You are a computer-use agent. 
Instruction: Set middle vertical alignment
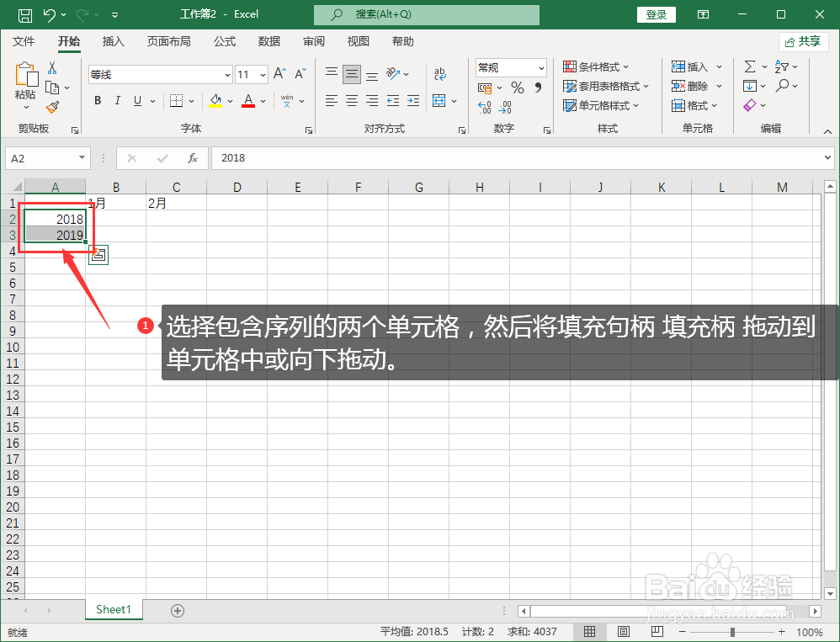pos(352,74)
